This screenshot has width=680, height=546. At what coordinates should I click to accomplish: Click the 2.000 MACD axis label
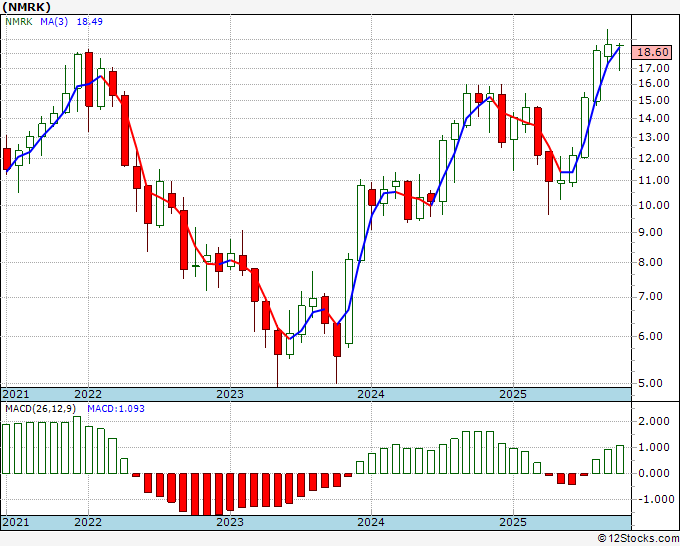click(654, 422)
